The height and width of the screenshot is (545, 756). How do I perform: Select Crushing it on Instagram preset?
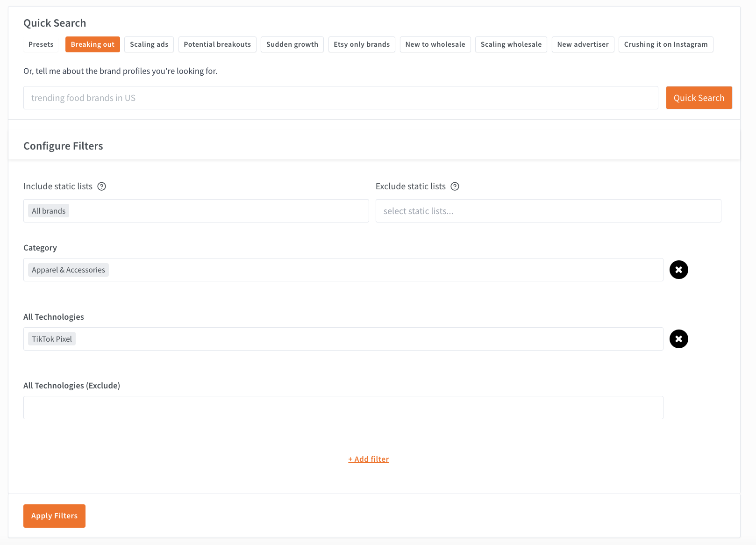coord(665,44)
